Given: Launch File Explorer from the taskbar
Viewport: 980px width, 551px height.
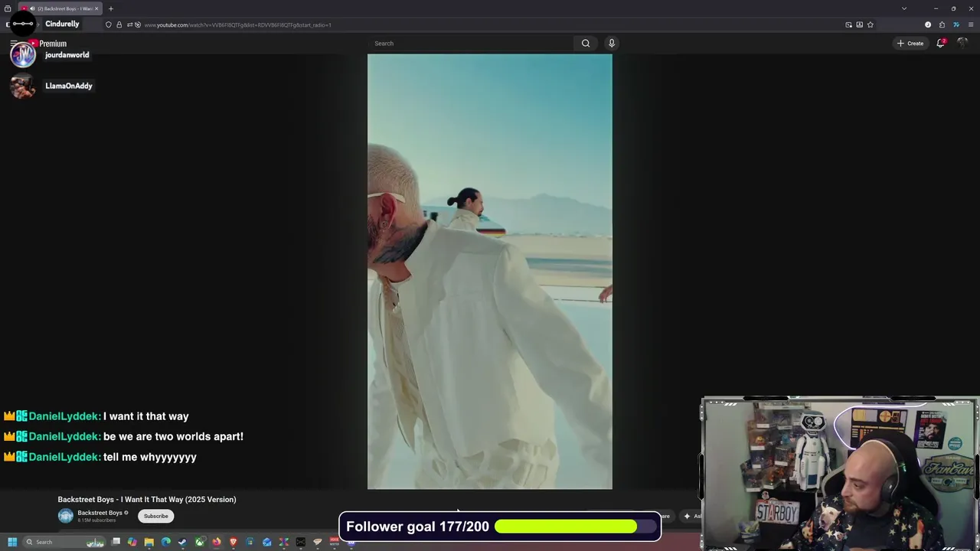Looking at the screenshot, I should click(149, 542).
